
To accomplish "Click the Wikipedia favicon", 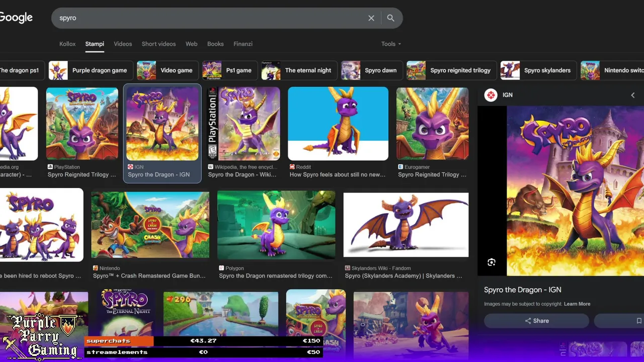I will point(211,167).
